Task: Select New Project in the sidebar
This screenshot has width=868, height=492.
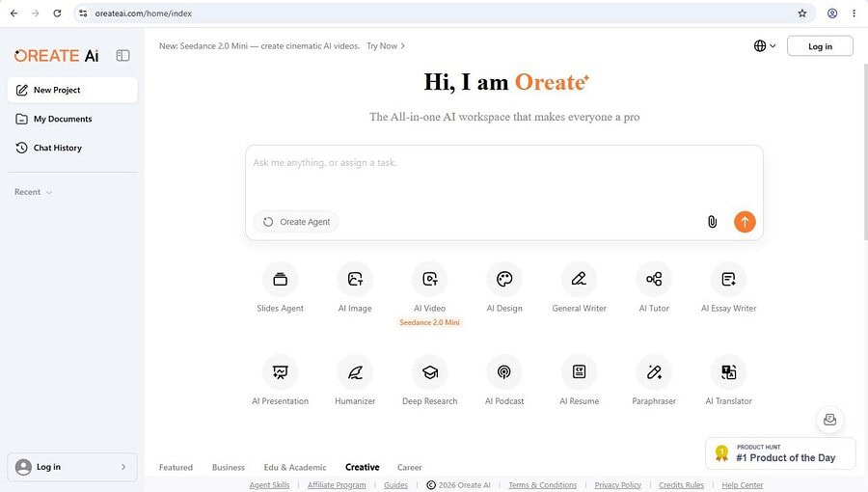Action: click(72, 90)
